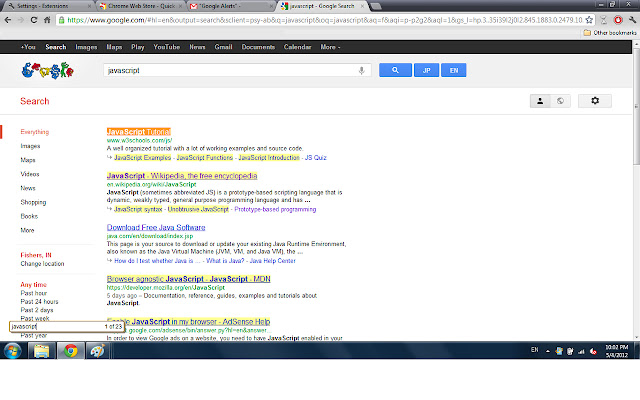Click the hourglass extension icon

(x=604, y=20)
